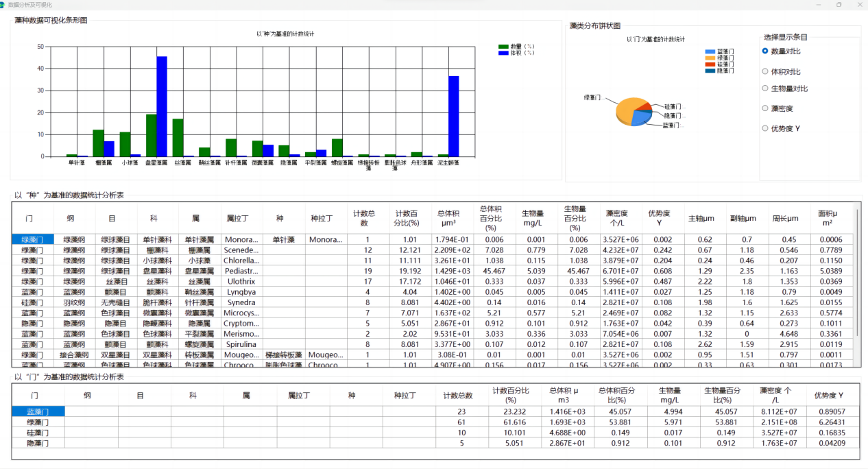
Task: Pick the 优势度 Y radio option
Action: point(765,128)
